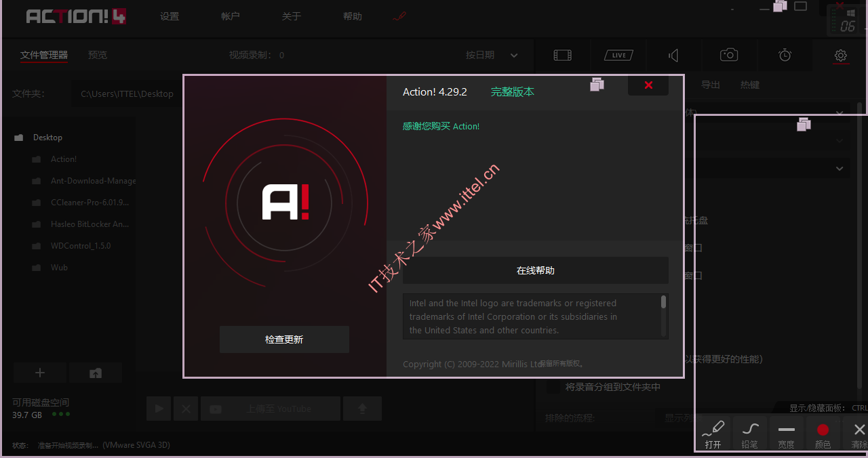868x458 pixels.
Task: Play the selected recording
Action: tap(159, 409)
